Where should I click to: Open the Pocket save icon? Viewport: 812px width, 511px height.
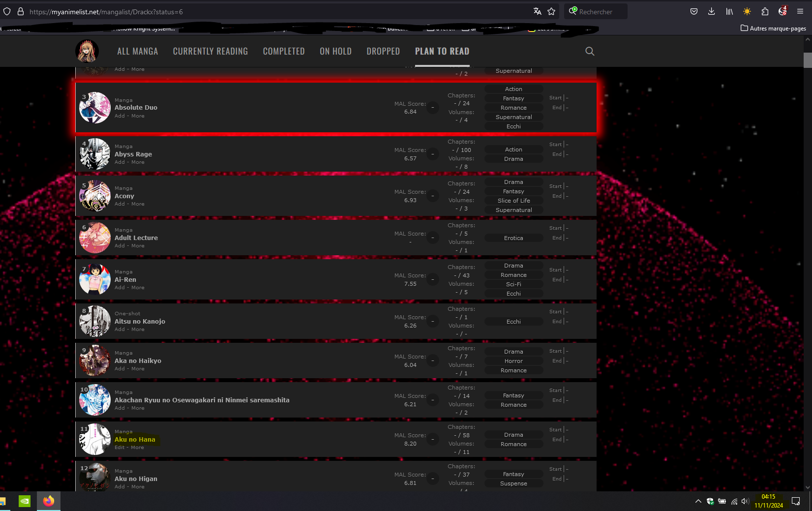694,11
